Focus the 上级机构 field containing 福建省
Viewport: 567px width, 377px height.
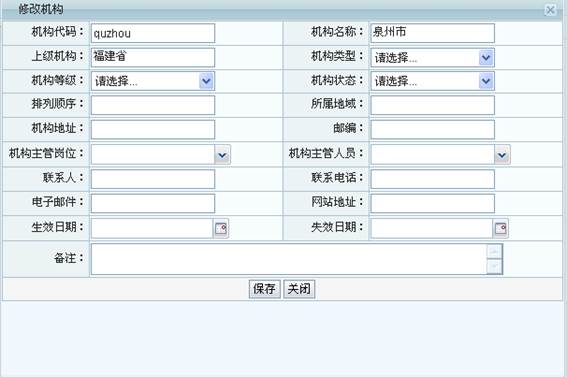pos(153,57)
